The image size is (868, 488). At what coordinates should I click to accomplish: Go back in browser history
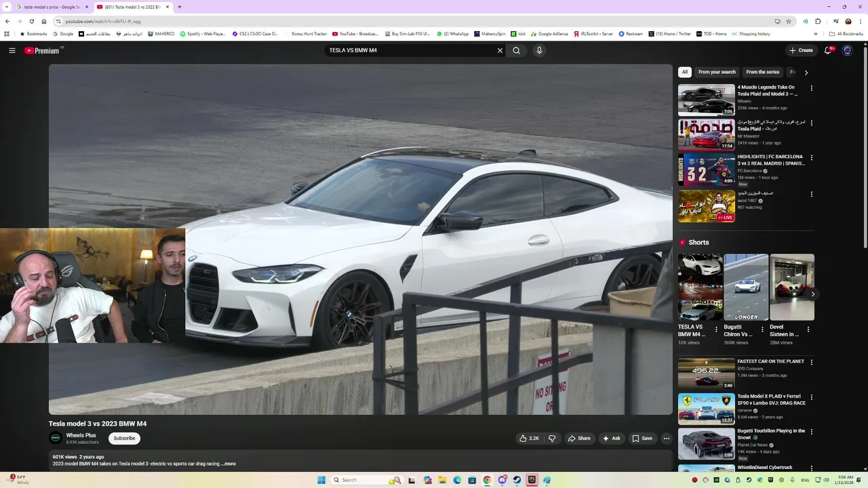[x=7, y=21]
